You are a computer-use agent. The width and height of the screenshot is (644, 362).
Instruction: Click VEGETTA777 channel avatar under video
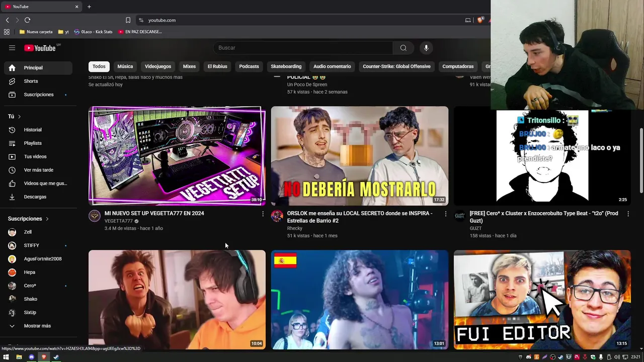pyautogui.click(x=95, y=216)
